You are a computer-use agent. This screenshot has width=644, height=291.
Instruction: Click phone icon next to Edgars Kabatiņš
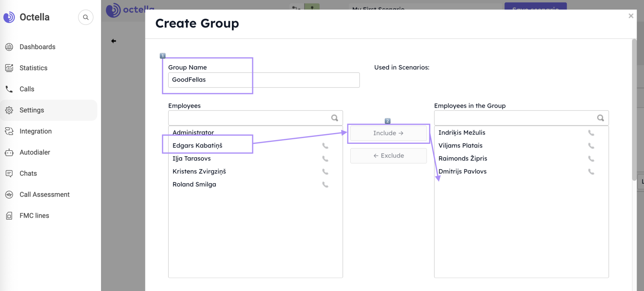point(325,146)
